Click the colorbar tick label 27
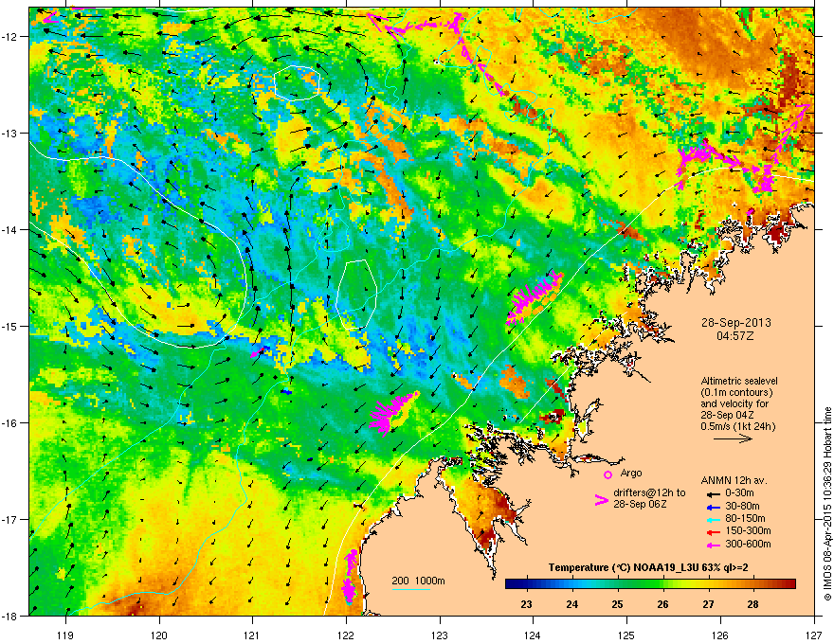 (708, 604)
